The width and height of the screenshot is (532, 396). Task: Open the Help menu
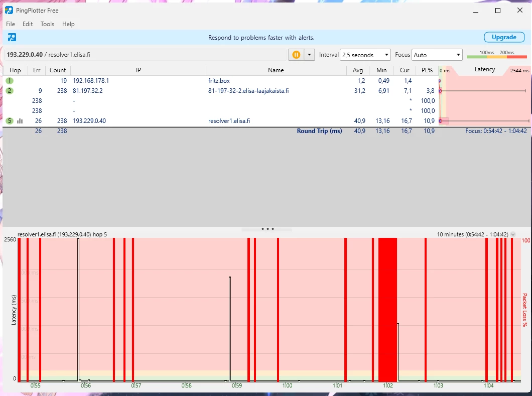coord(68,24)
